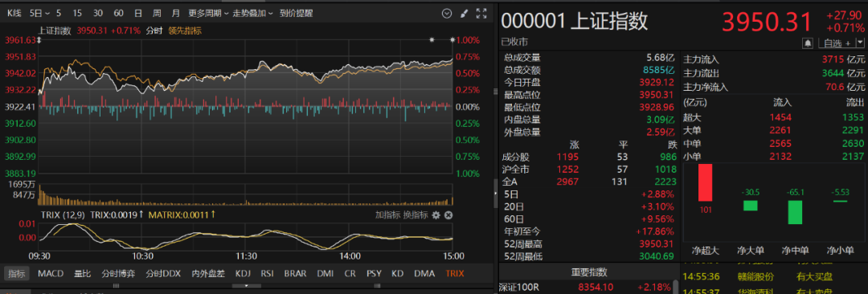Expand 更多周期 dropdown
868x294 pixels.
coord(208,13)
